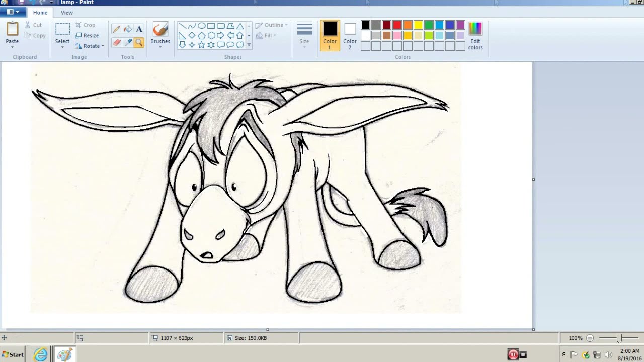Open the shape Outline dropdown

(x=272, y=25)
